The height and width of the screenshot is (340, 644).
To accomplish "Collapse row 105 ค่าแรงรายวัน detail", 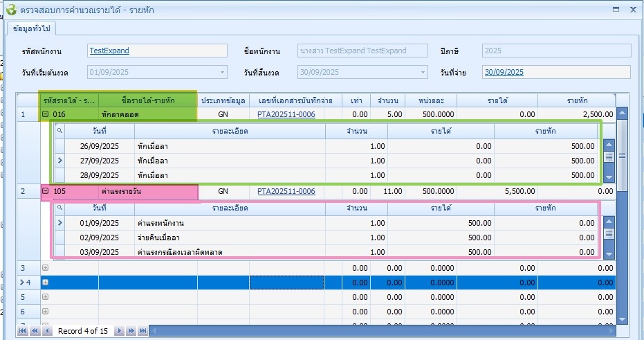I will pos(46,191).
